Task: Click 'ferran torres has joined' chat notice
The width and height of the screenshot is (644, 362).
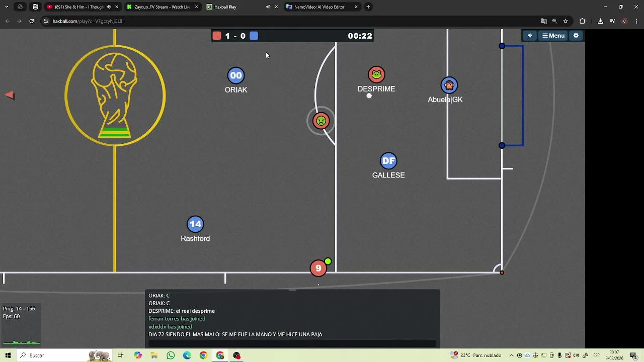Action: [x=177, y=319]
